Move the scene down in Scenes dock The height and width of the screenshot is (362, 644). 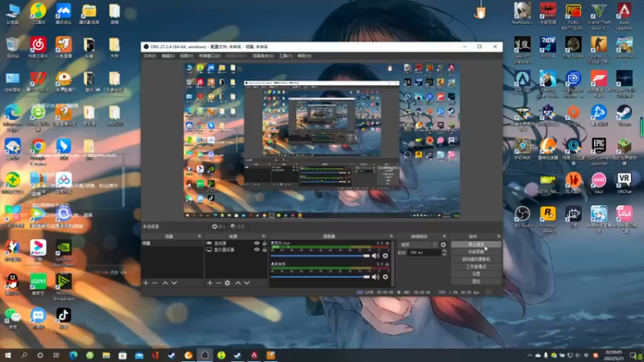174,283
